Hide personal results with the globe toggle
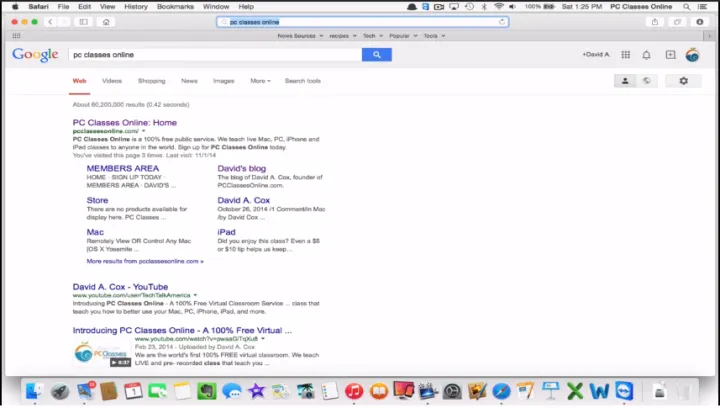 647,81
